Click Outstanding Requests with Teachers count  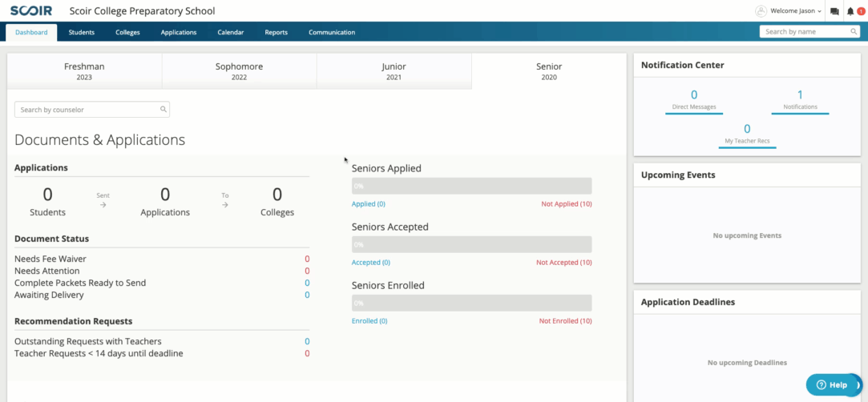[307, 342]
